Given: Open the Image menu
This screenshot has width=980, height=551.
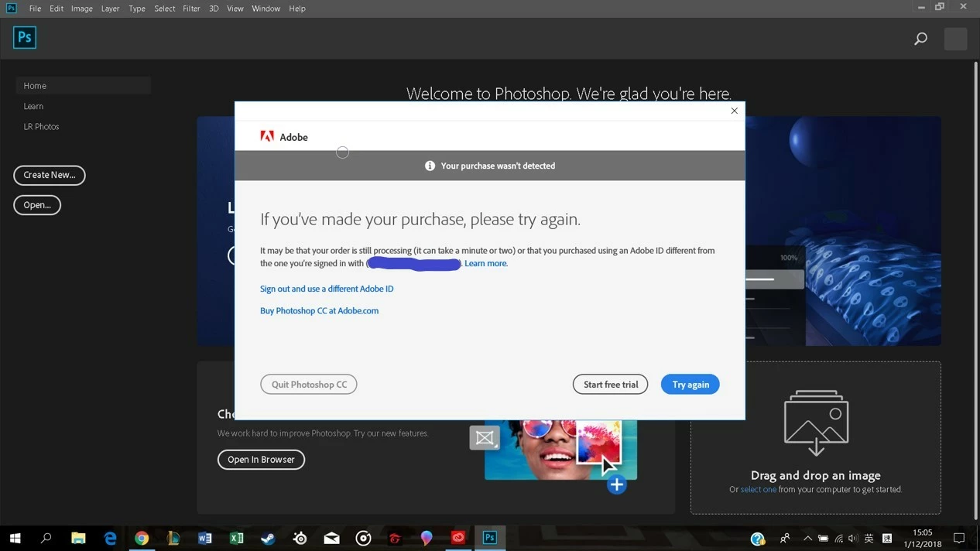Looking at the screenshot, I should click(x=82, y=9).
